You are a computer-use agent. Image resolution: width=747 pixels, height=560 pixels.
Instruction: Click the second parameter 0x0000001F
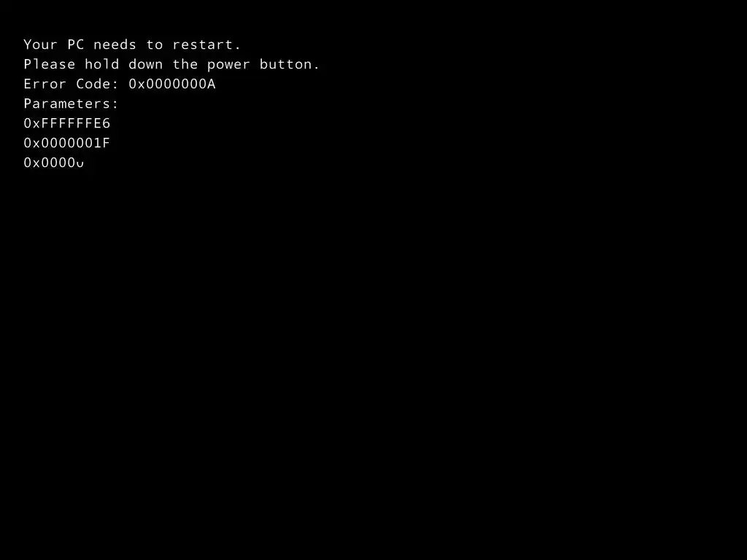coord(67,144)
